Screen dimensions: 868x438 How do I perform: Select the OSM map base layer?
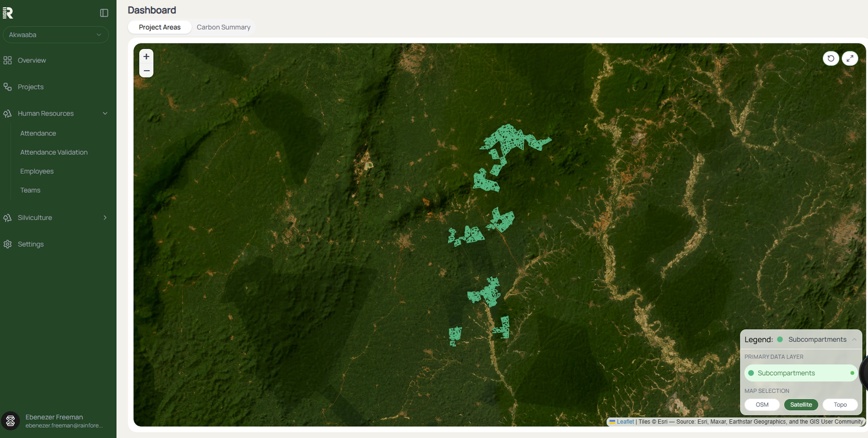pyautogui.click(x=762, y=404)
